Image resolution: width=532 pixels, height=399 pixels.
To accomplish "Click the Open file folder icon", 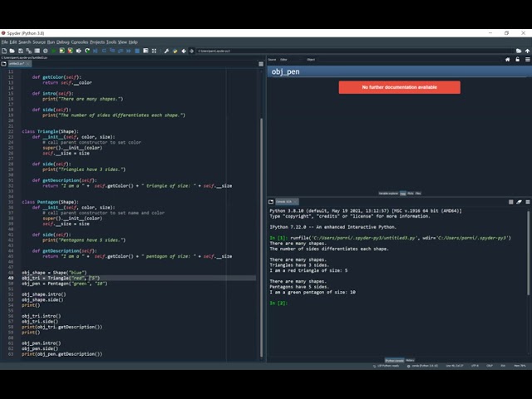I will [x=12, y=51].
